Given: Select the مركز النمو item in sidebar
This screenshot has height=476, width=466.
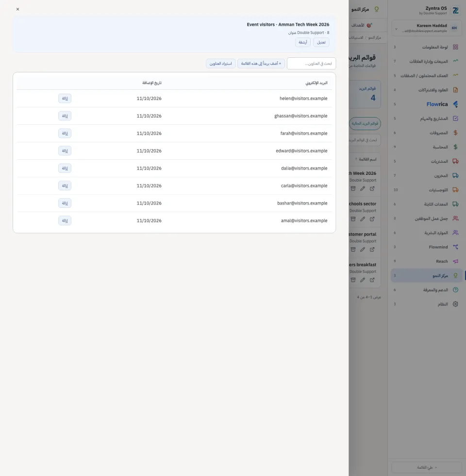Looking at the screenshot, I should [x=427, y=275].
